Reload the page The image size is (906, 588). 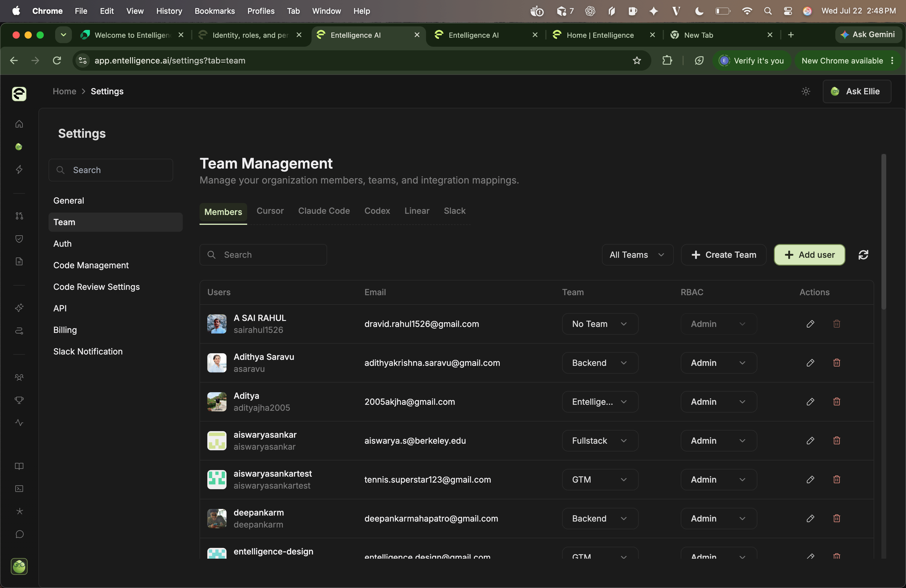point(57,60)
